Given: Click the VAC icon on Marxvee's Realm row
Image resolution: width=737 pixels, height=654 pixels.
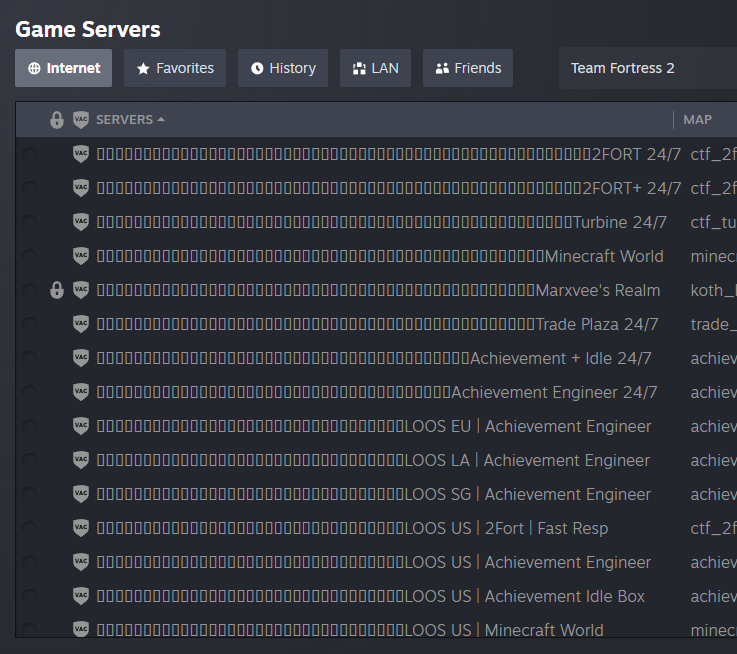Looking at the screenshot, I should pyautogui.click(x=81, y=290).
